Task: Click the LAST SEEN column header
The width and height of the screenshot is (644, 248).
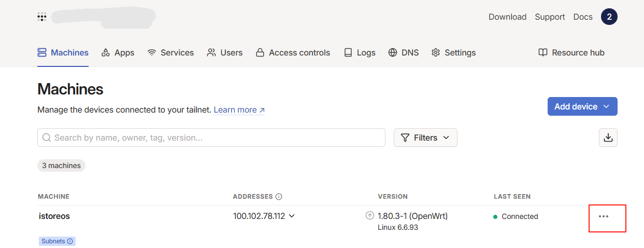Action: (x=512, y=197)
